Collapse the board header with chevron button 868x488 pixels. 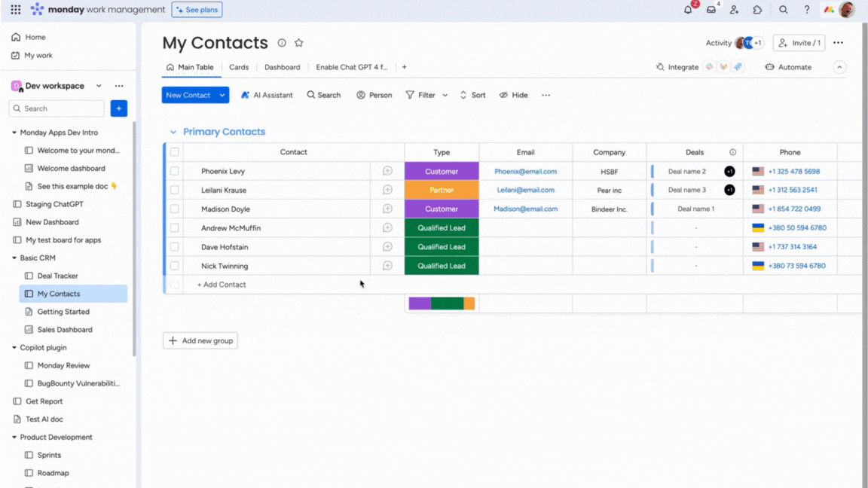[839, 67]
